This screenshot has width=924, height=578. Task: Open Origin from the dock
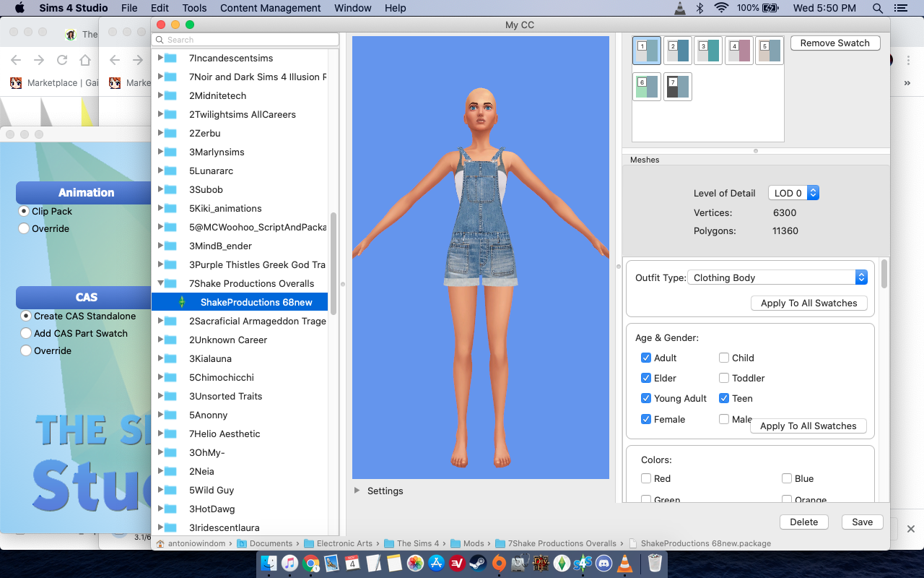[499, 563]
